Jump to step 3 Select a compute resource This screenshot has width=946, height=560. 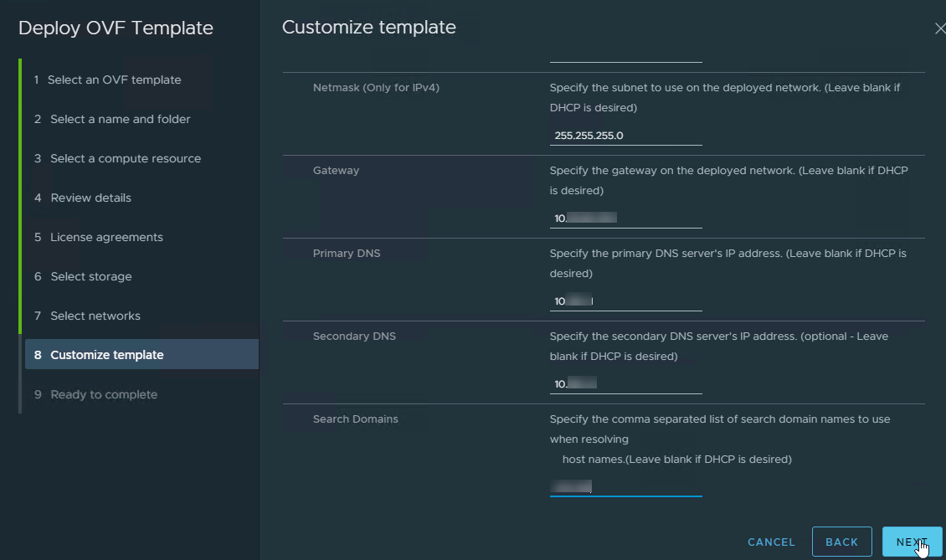[x=125, y=159]
